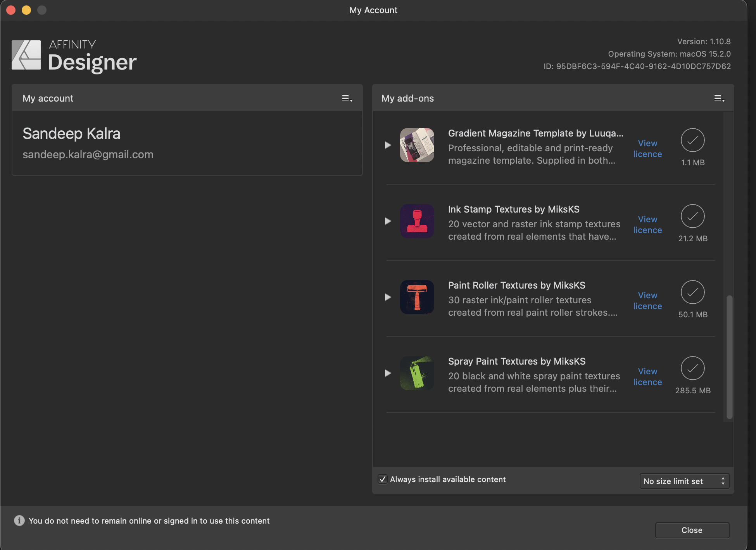Click the Spray Paint Textures thumbnail
This screenshot has width=756, height=550.
coord(417,373)
